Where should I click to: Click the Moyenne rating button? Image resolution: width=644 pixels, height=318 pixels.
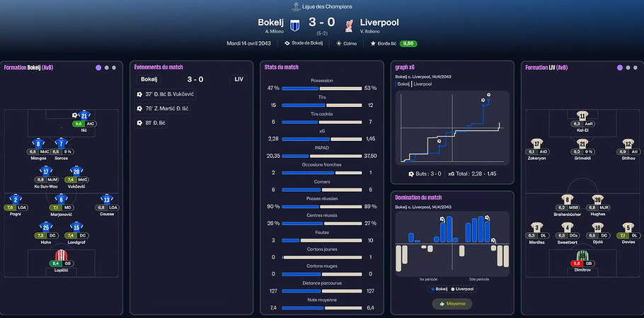pyautogui.click(x=452, y=304)
